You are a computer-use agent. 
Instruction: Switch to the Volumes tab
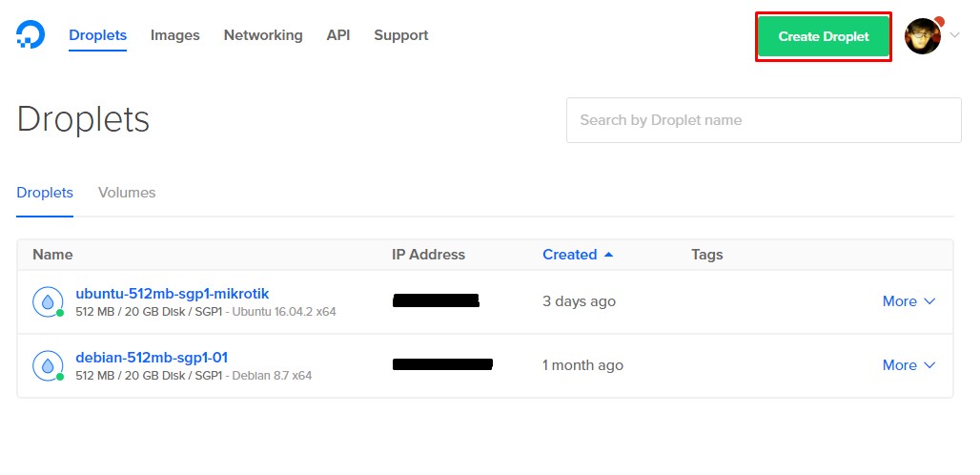[127, 193]
